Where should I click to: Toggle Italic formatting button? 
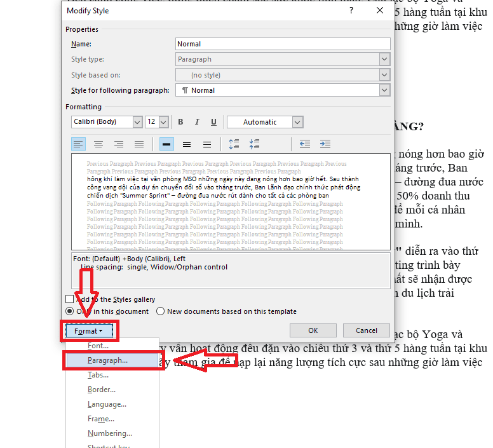[197, 122]
